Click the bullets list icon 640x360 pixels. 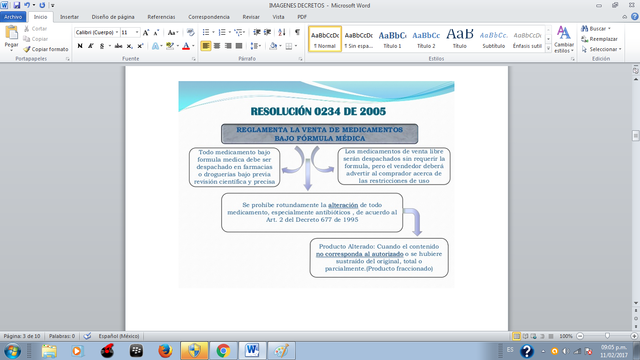206,32
